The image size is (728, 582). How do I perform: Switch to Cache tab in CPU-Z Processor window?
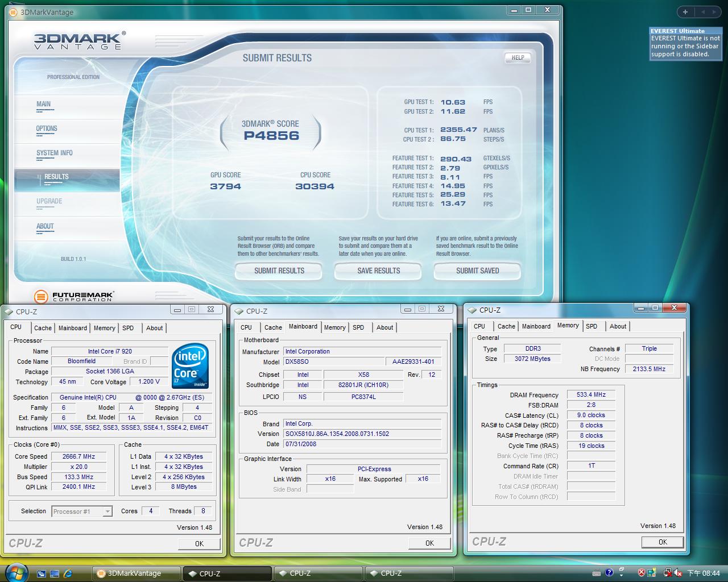43,328
